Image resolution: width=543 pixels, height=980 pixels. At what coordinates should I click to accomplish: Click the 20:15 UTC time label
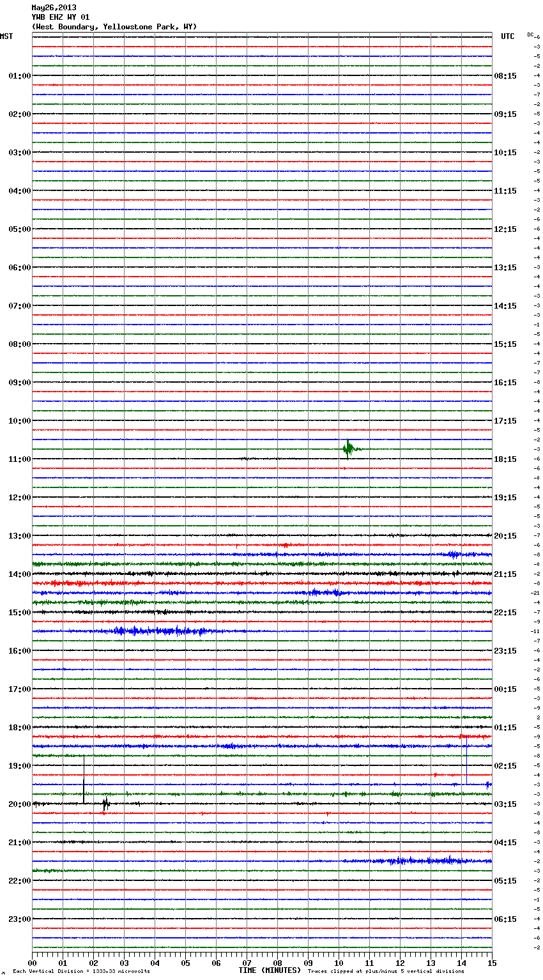505,535
